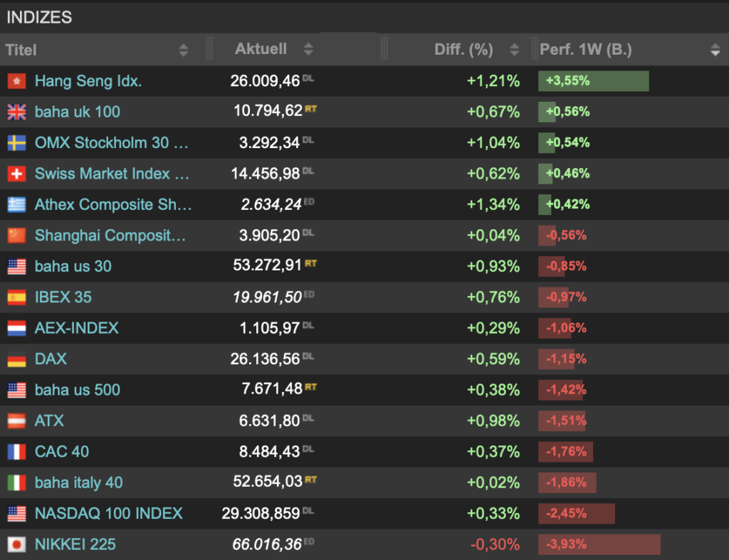729x560 pixels.
Task: Click the Perf. 1W (B.) column header
Action: (586, 49)
